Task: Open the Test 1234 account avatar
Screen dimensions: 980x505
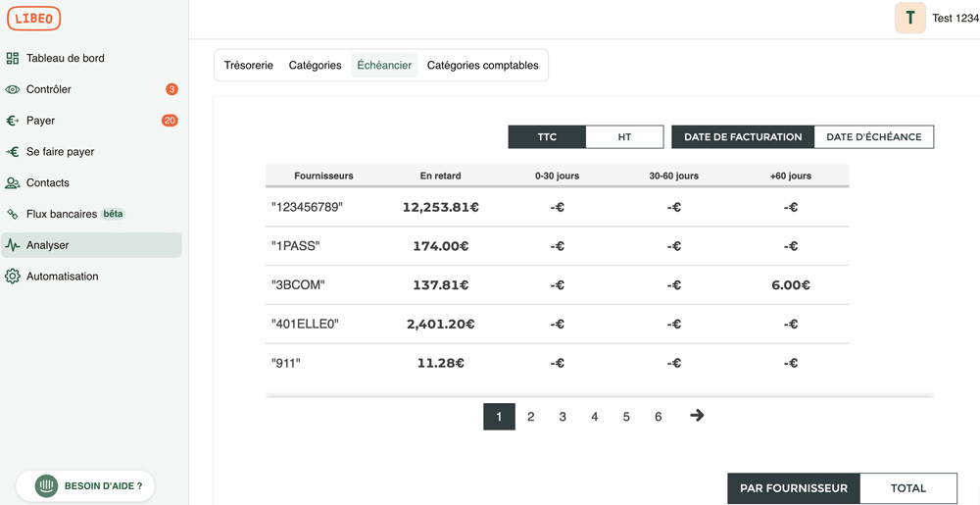Action: click(x=910, y=18)
